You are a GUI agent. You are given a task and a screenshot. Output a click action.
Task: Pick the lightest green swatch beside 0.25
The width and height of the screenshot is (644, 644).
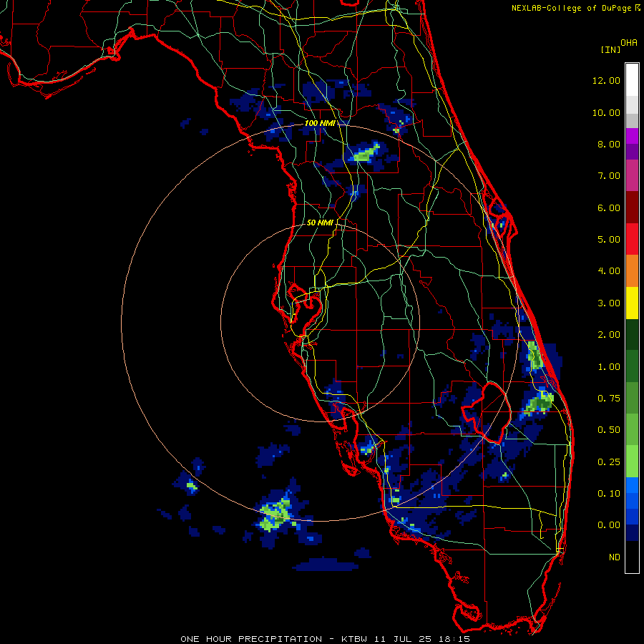(632, 462)
